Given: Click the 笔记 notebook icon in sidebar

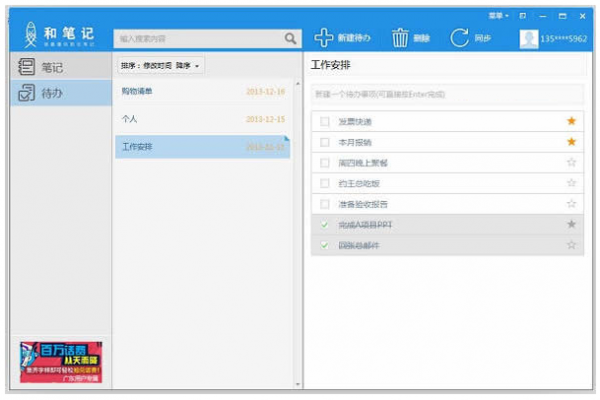Looking at the screenshot, I should pos(26,67).
